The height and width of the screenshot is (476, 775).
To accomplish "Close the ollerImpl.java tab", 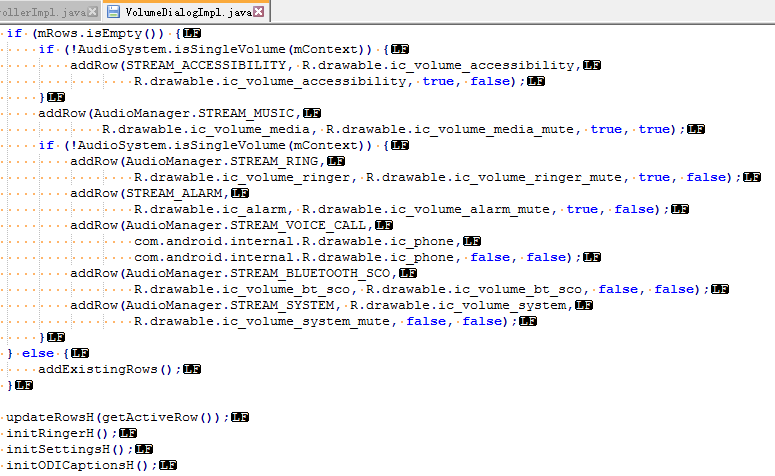I will tap(92, 12).
